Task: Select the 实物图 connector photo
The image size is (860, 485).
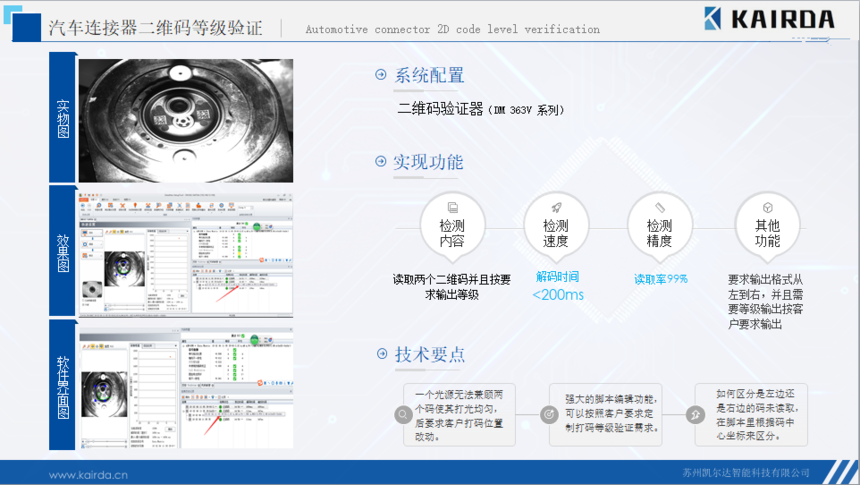Action: pos(186,121)
